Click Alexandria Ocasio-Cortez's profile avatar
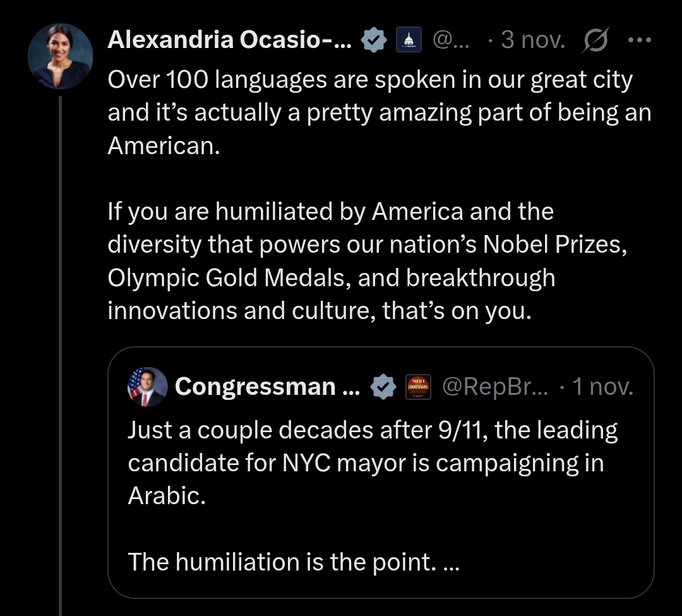 61,56
